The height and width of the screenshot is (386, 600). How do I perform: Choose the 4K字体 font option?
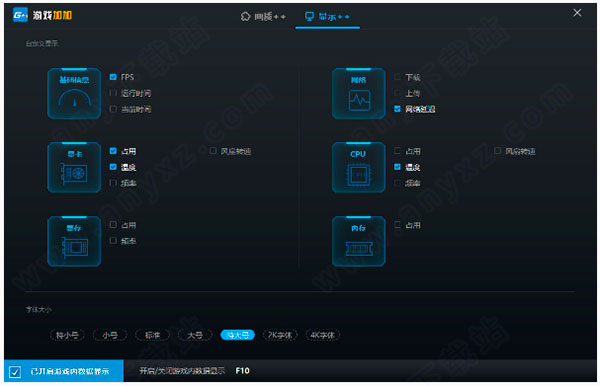coord(322,335)
